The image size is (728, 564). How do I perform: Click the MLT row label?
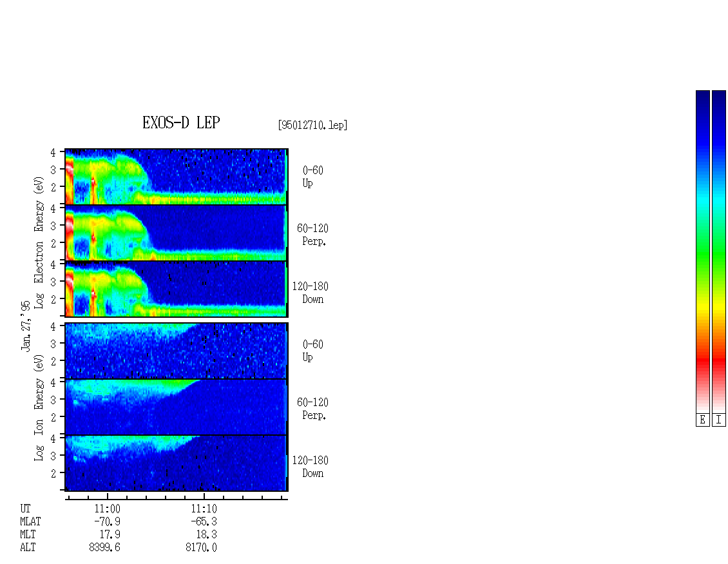point(28,534)
